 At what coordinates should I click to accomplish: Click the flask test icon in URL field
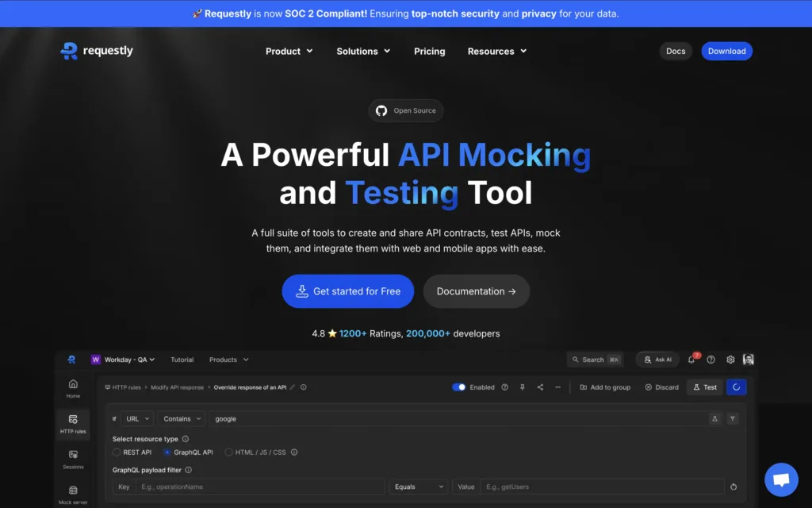pyautogui.click(x=714, y=419)
